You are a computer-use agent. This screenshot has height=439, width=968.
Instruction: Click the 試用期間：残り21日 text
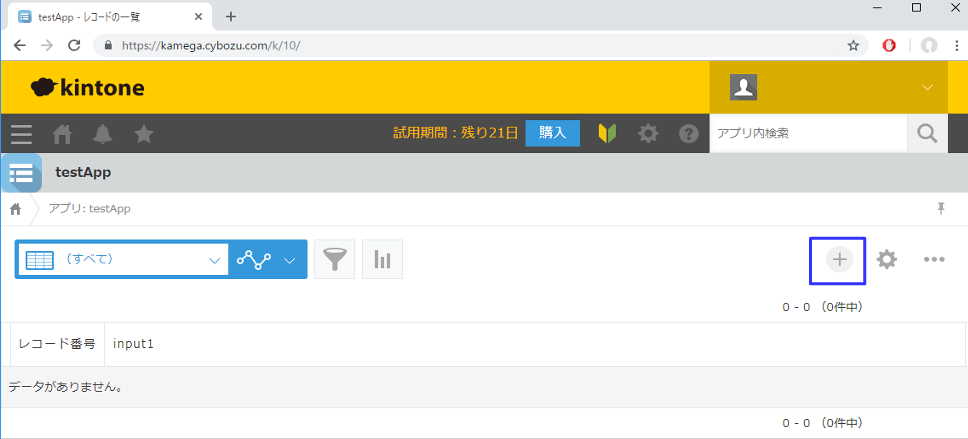(x=456, y=133)
